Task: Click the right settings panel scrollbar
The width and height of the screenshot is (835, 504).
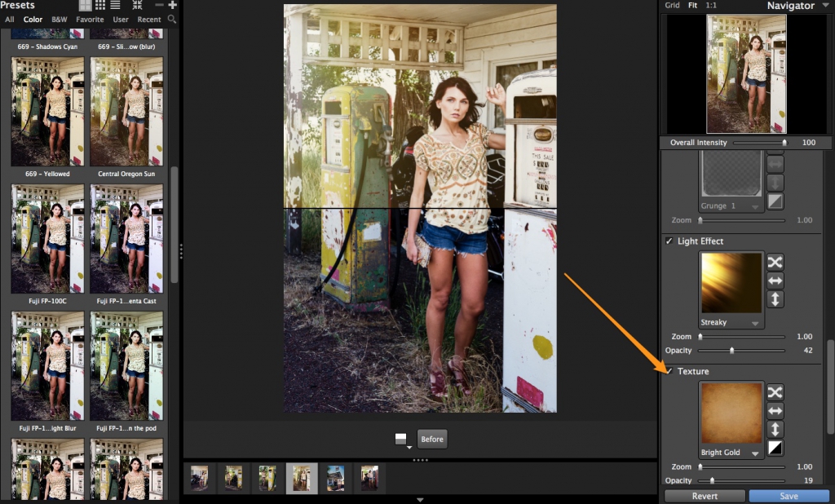Action: [x=831, y=387]
